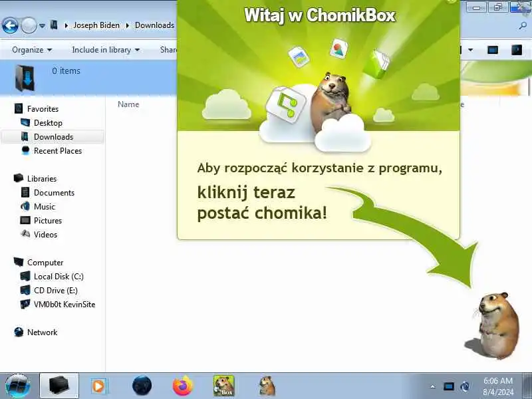Toggle the preview pane button
This screenshot has height=399, width=532.
pyautogui.click(x=493, y=50)
